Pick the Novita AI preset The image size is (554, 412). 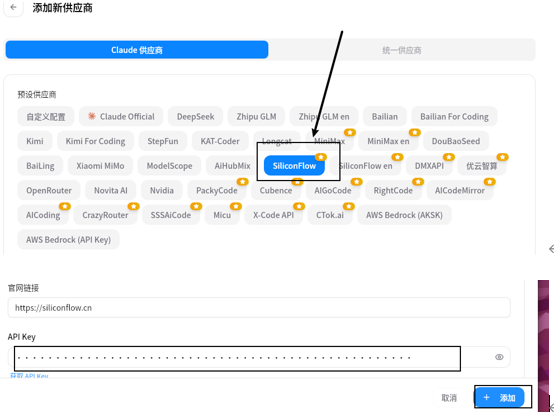(111, 190)
